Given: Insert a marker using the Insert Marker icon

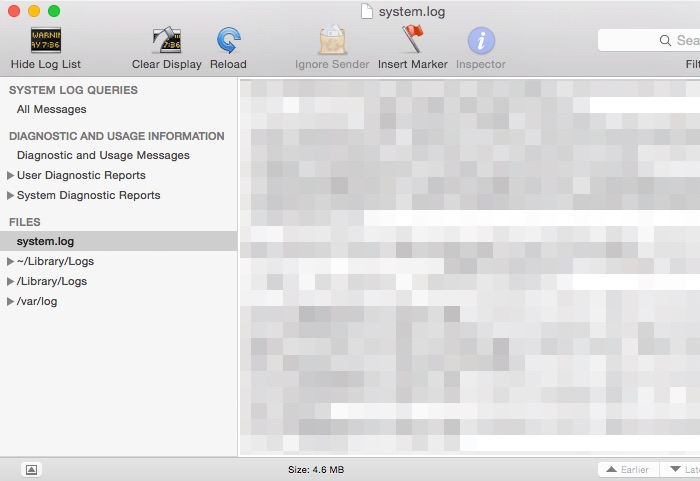Looking at the screenshot, I should (412, 41).
